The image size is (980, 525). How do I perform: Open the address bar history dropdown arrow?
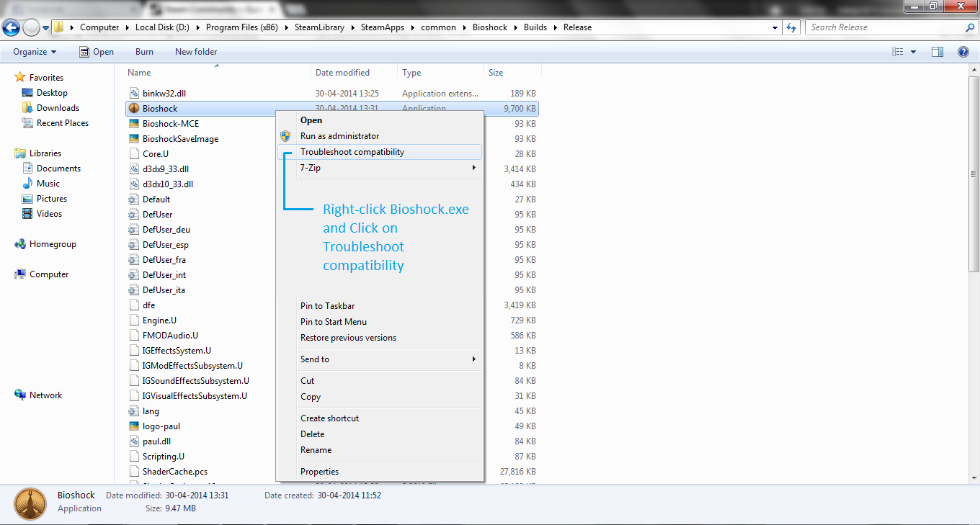pyautogui.click(x=775, y=27)
